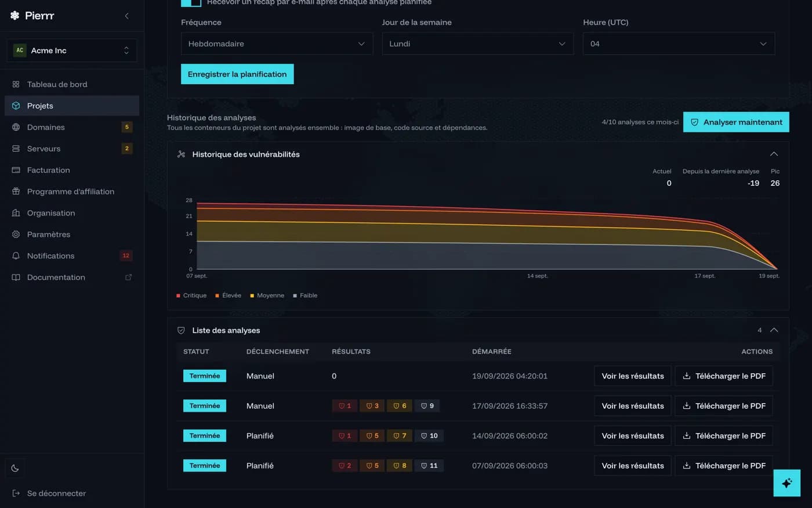Click the critical count badge in the 07/09/2026 row
This screenshot has width=812, height=508.
click(x=345, y=466)
